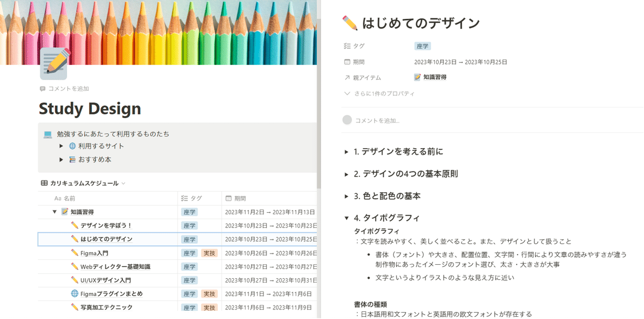644x319 pixels.
Task: Click the table icon for カリキュラムスケジュール view
Action: pos(44,183)
